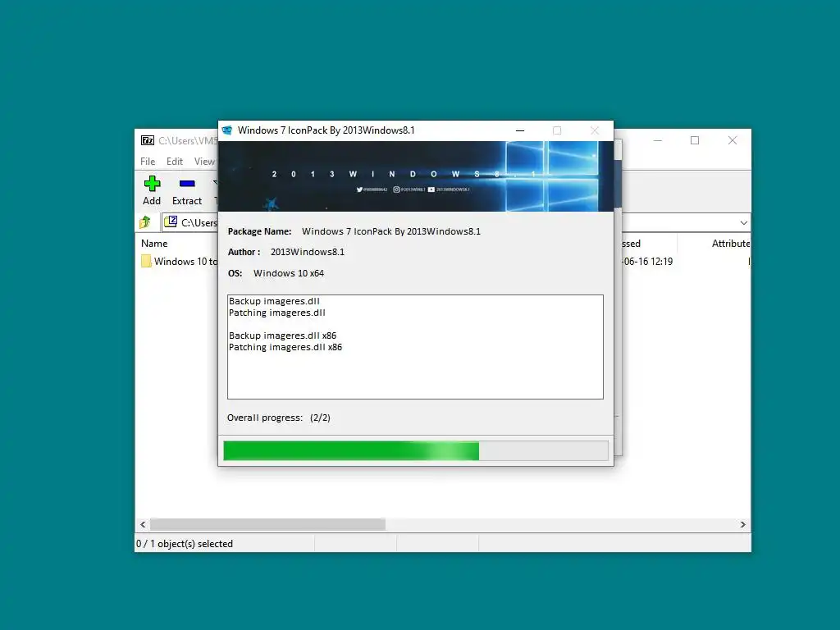The width and height of the screenshot is (840, 630).
Task: Select the Windows 10 folder icon in file list
Action: pyautogui.click(x=146, y=261)
